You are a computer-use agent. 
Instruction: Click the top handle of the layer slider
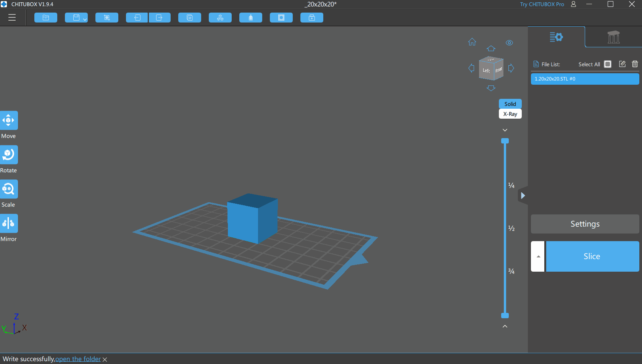505,141
